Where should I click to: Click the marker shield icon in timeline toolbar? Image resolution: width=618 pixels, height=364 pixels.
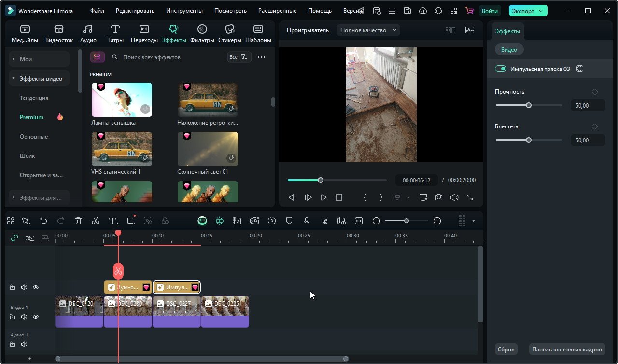click(289, 221)
